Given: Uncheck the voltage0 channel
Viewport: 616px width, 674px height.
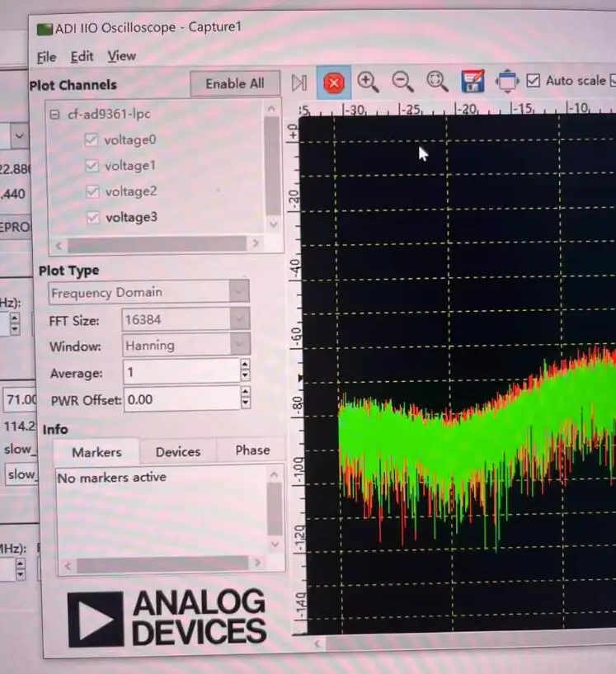Looking at the screenshot, I should pyautogui.click(x=91, y=139).
